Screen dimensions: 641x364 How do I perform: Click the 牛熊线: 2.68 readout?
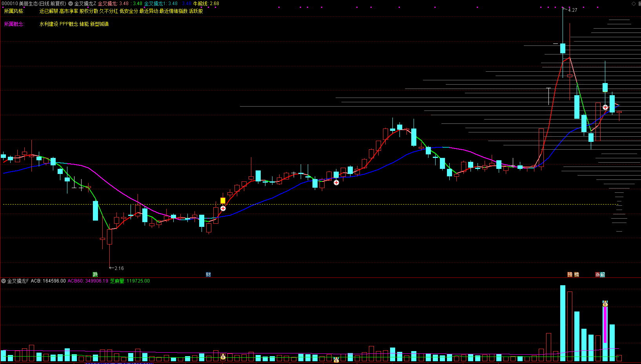pyautogui.click(x=206, y=4)
